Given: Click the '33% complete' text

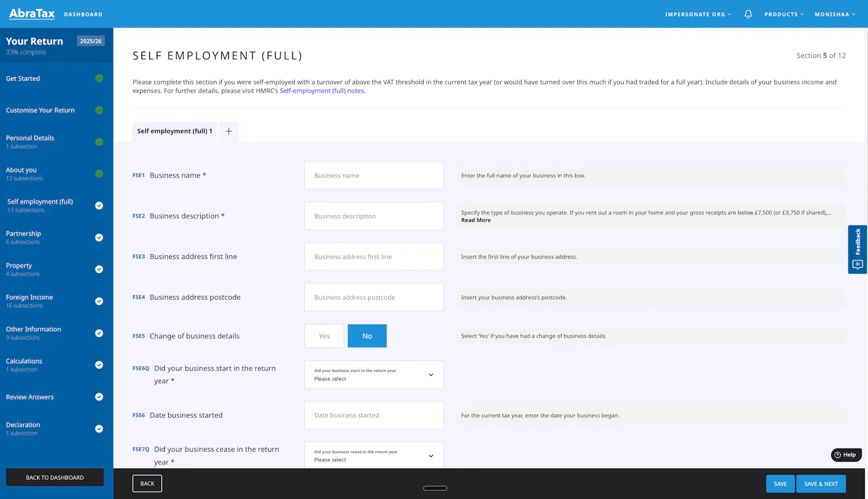Looking at the screenshot, I should (26, 52).
